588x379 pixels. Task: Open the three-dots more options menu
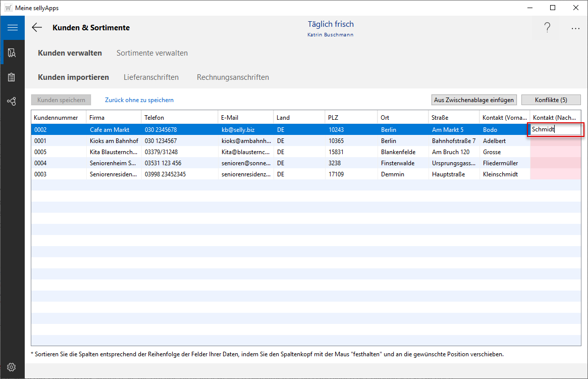(575, 28)
